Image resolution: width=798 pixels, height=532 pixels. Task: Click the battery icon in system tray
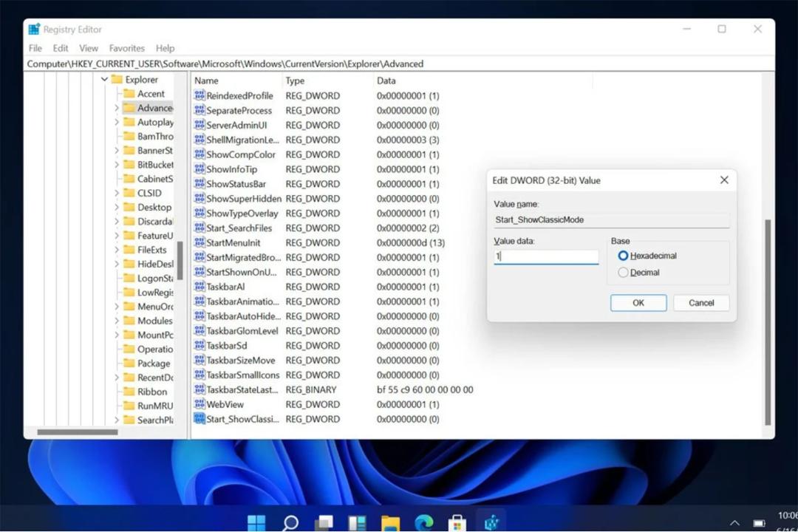click(760, 523)
